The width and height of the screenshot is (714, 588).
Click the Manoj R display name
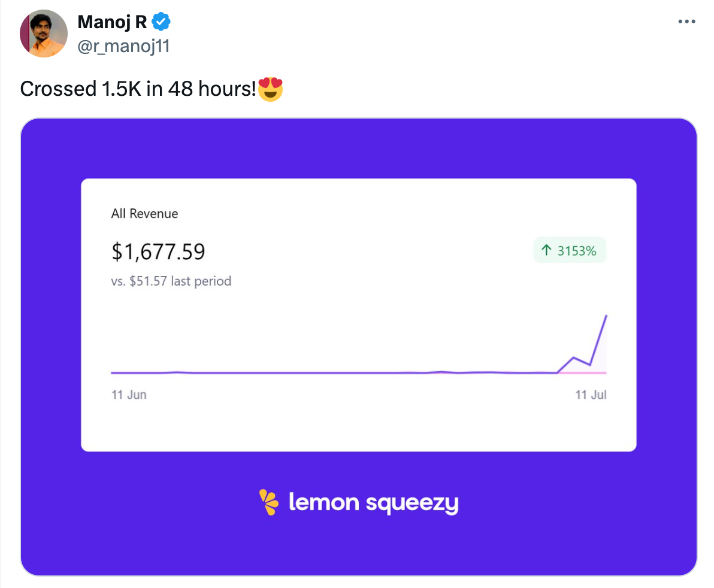coord(112,22)
